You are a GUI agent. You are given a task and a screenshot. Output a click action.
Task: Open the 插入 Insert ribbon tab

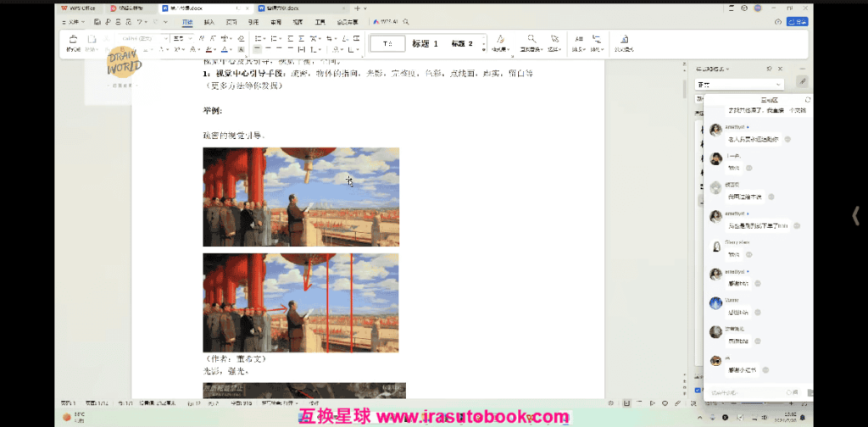209,22
